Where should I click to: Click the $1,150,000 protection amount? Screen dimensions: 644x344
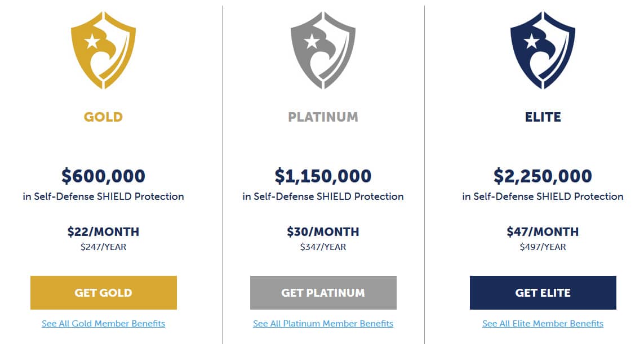pos(323,176)
